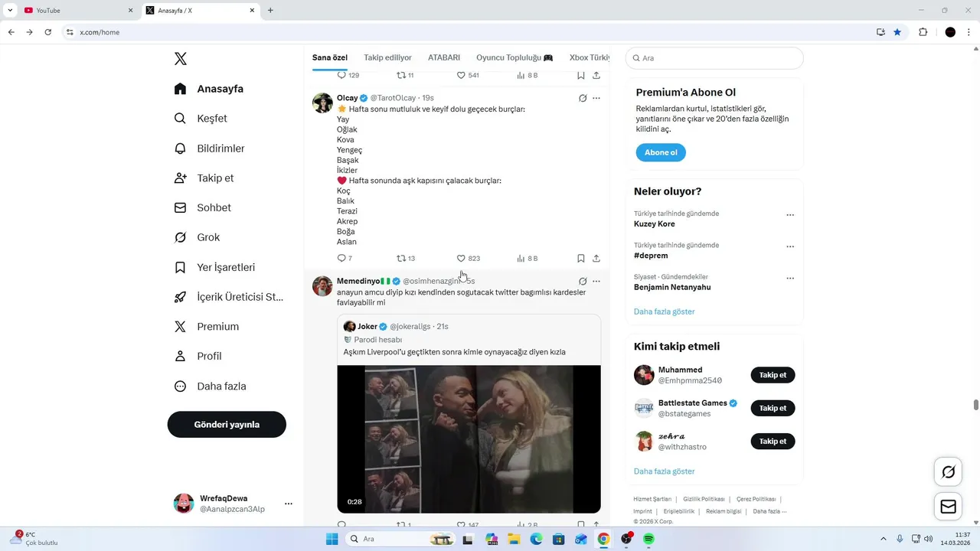Like the top post with 541 likes
Viewport: 980px width, 551px height.
(468, 75)
